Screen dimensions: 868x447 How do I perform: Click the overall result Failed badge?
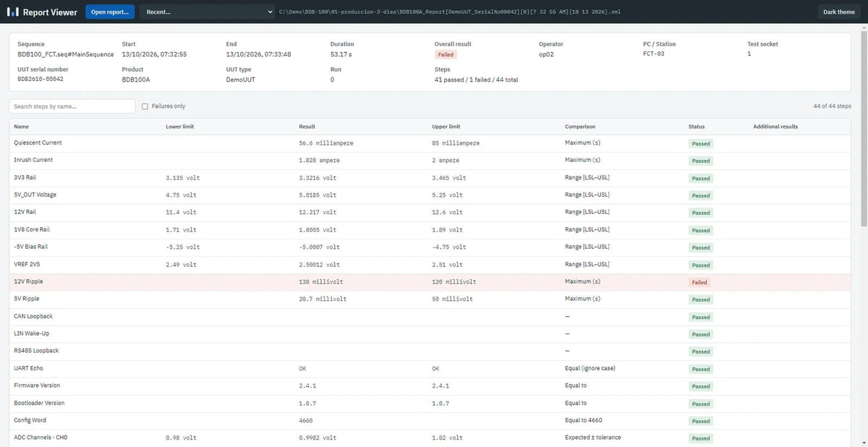[446, 54]
